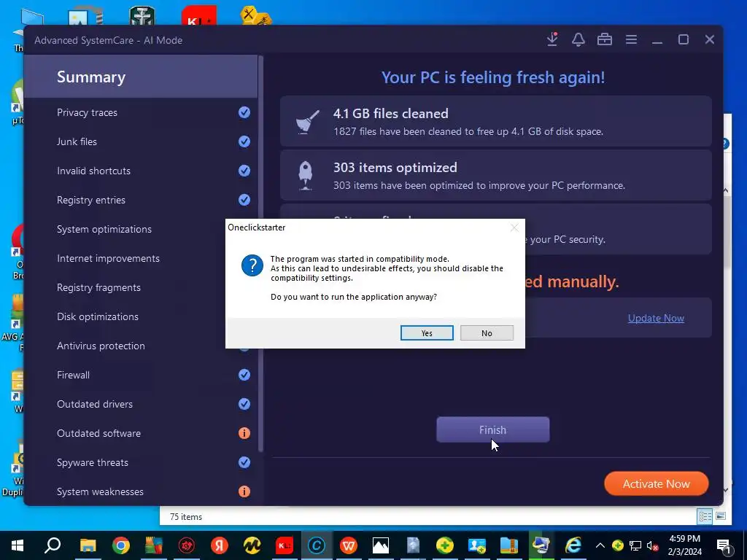
Task: Launch Google Chrome from the taskbar
Action: coord(121,545)
